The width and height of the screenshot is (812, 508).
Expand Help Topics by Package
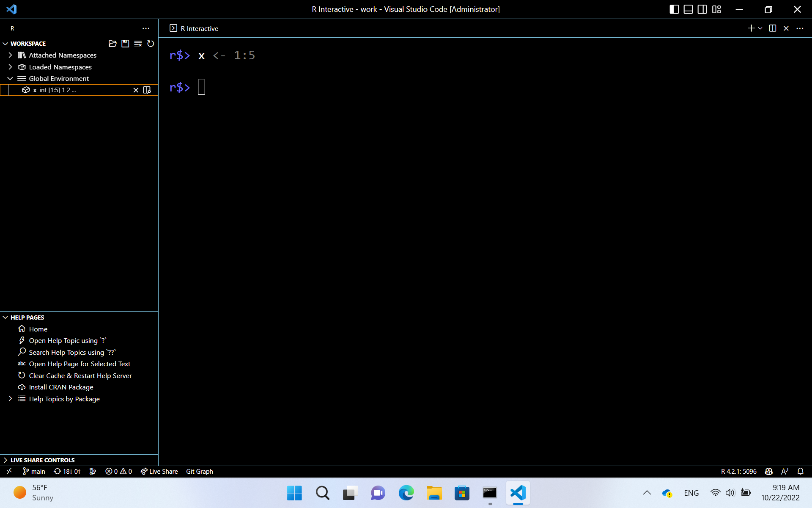10,398
